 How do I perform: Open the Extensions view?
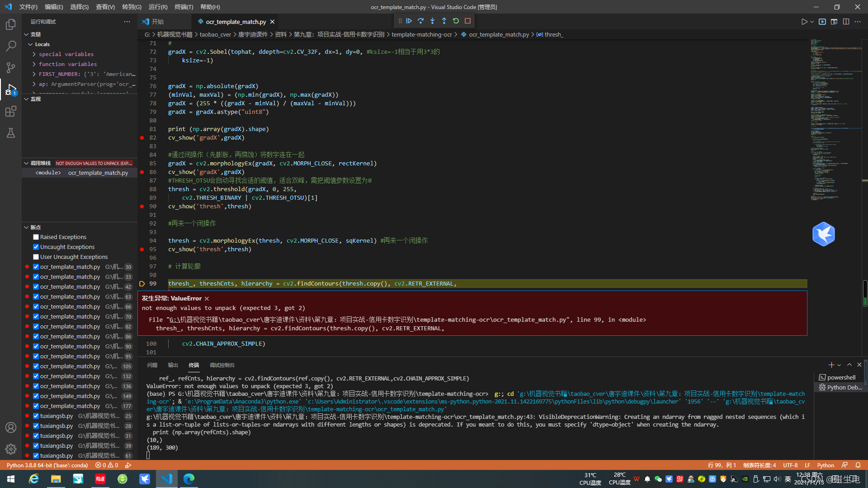pyautogui.click(x=11, y=111)
